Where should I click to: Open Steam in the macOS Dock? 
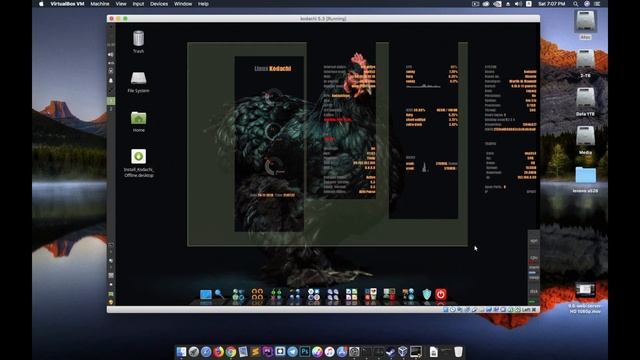click(x=391, y=351)
